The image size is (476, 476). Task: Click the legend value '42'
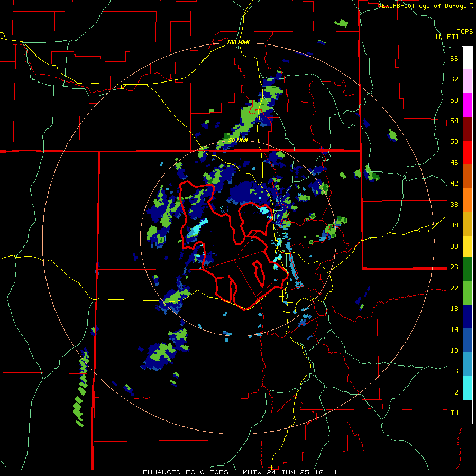coord(454,184)
